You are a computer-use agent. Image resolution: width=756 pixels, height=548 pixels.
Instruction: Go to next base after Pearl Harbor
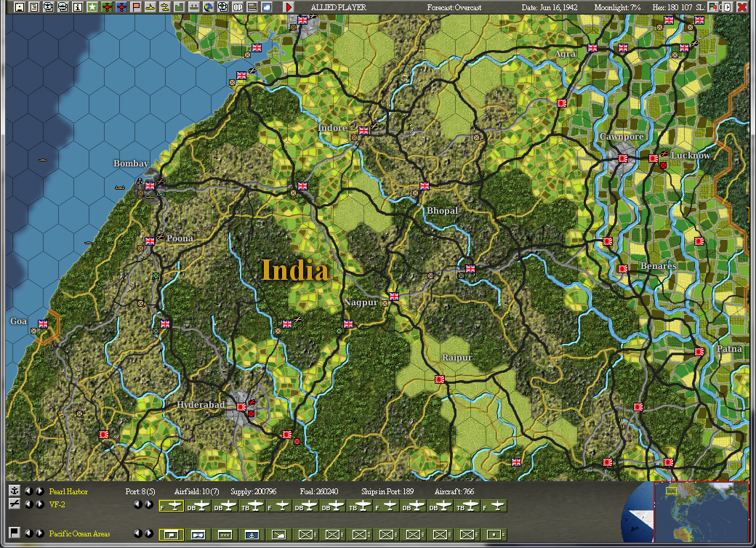(40, 491)
